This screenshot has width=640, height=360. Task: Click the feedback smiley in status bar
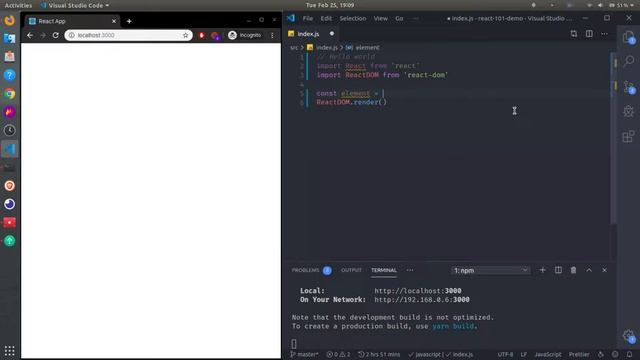pos(615,354)
